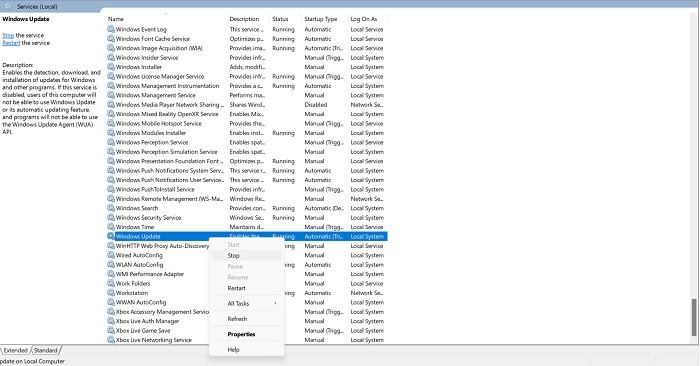Choose Stop in the context menu
700x366 pixels.
[x=246, y=255]
